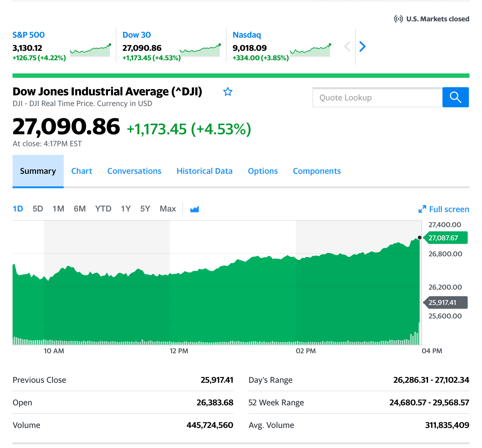Viewport: 482px width, 448px height.
Task: Click the At close: 4:17PM EST text
Action: pos(47,144)
